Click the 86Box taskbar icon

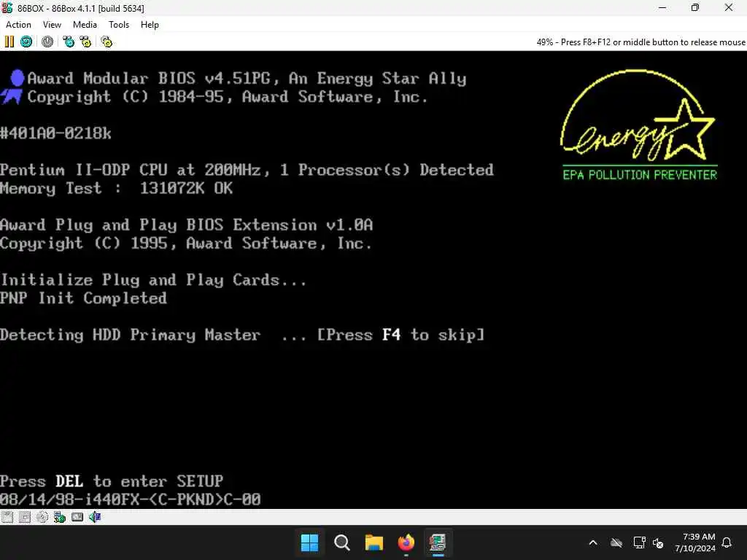438,542
